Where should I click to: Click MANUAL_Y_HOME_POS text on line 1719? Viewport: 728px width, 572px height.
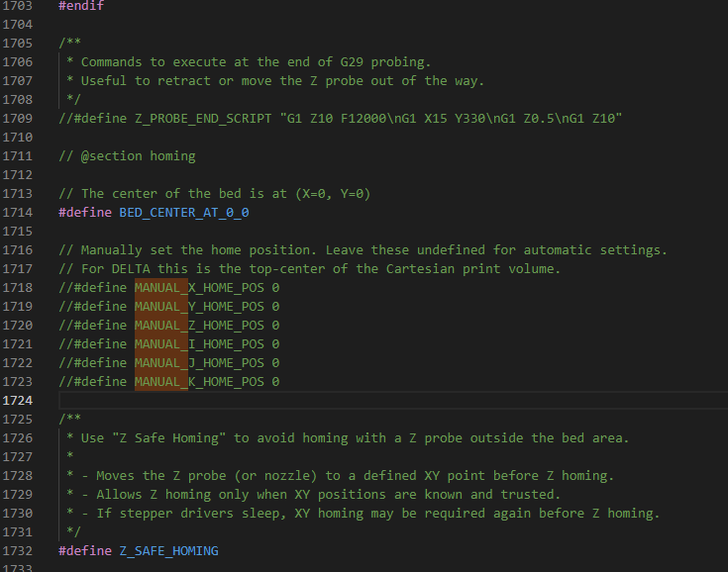pos(199,307)
